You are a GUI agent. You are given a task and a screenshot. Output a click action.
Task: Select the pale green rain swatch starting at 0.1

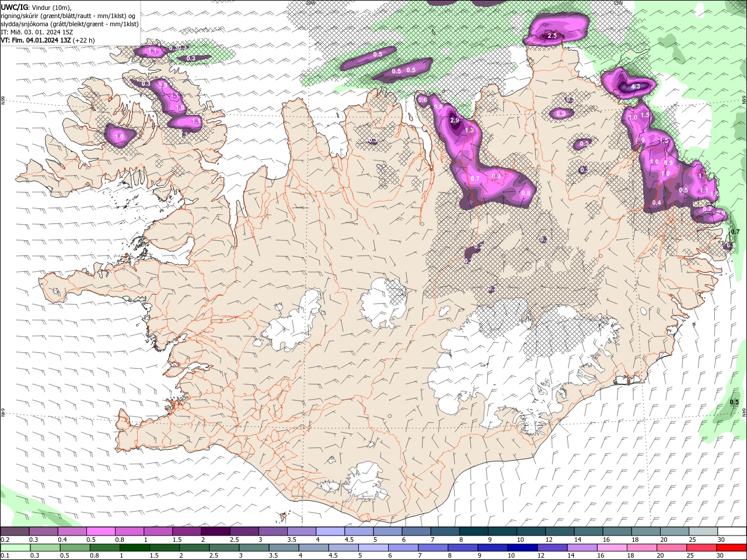[x=16, y=547]
